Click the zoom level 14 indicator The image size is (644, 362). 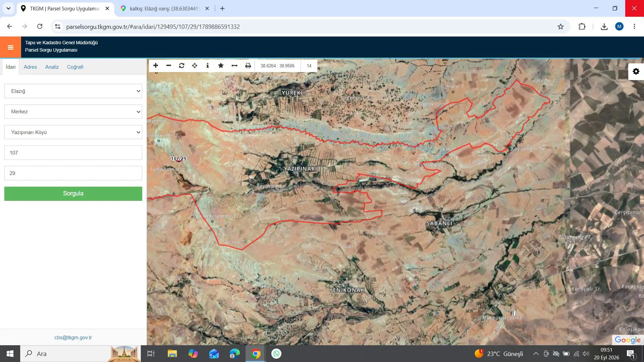[x=309, y=66]
